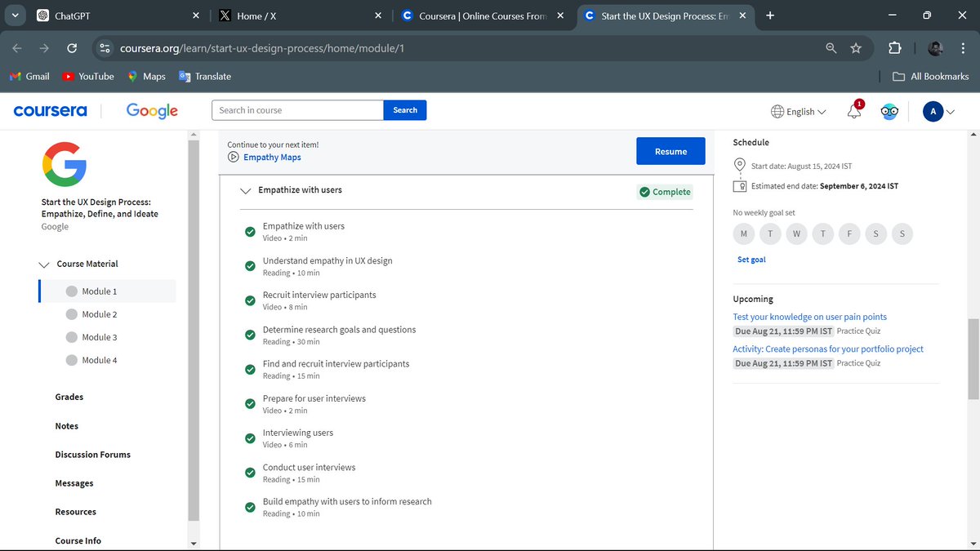
Task: Open the Maps bookmark
Action: point(146,76)
